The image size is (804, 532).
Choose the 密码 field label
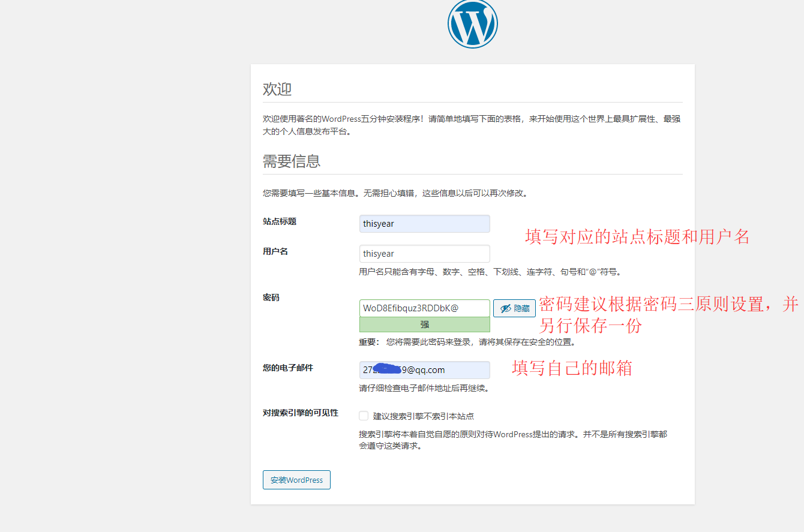271,297
